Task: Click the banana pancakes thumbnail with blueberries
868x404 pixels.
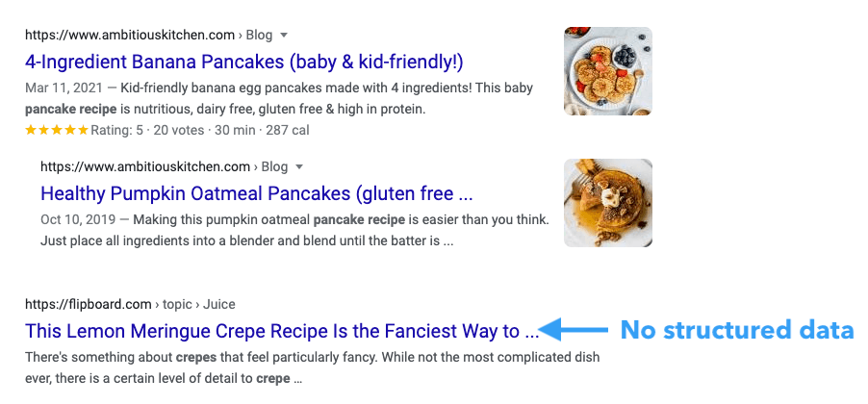Action: click(x=608, y=71)
